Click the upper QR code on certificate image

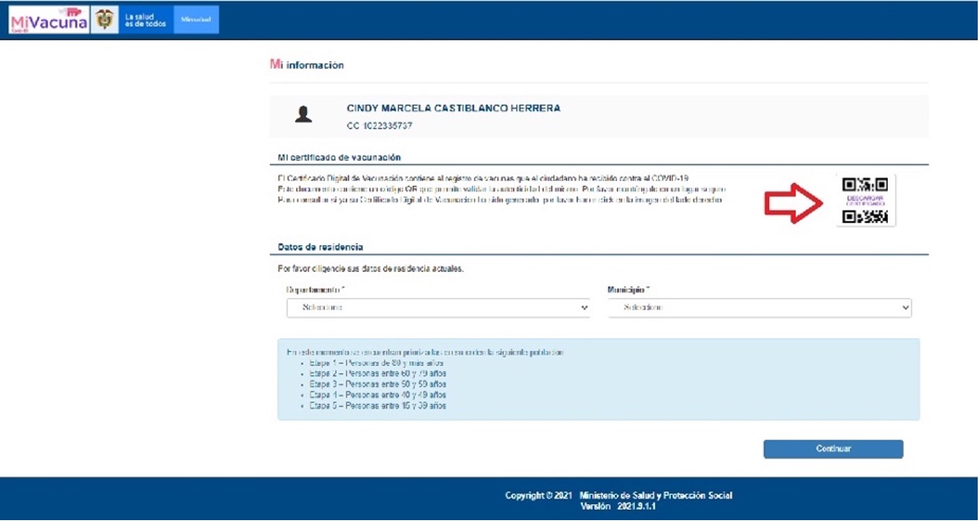click(x=865, y=185)
